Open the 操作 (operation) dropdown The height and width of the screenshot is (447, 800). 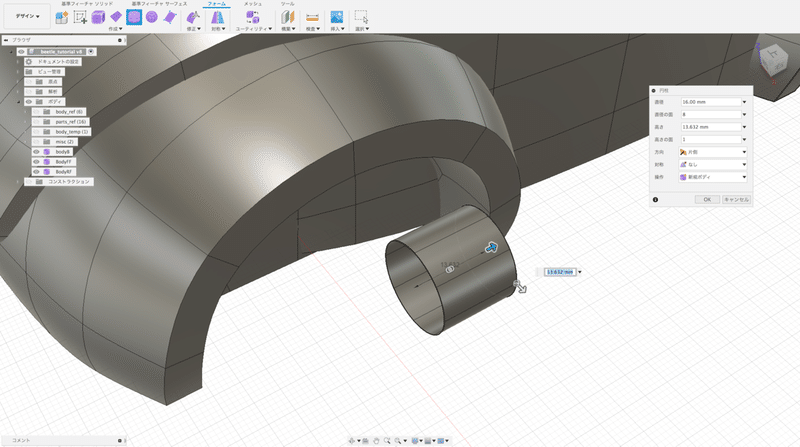712,176
